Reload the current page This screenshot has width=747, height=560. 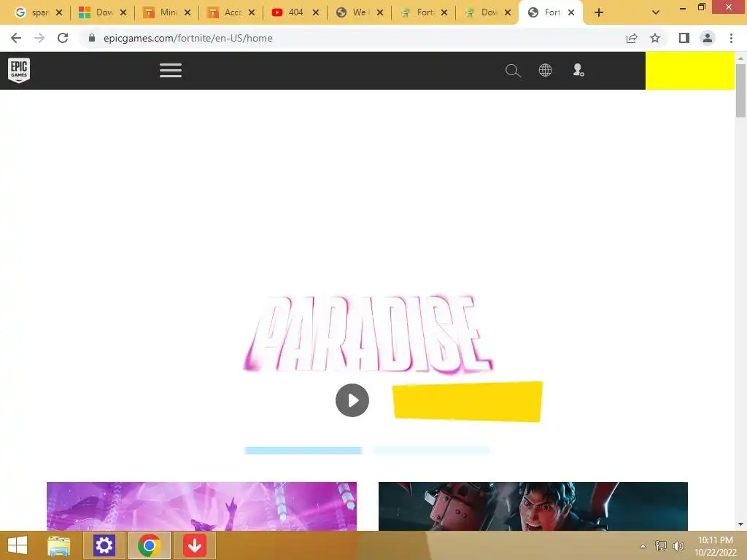click(63, 38)
